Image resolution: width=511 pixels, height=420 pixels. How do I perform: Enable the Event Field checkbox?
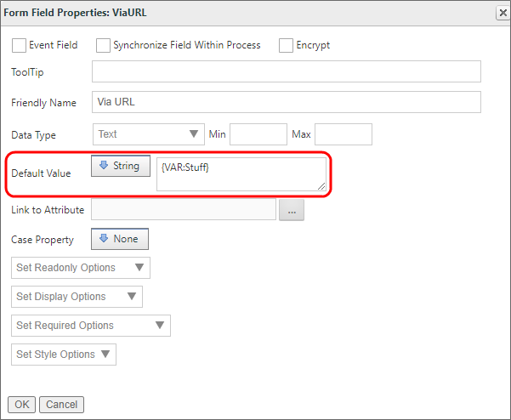(x=19, y=45)
